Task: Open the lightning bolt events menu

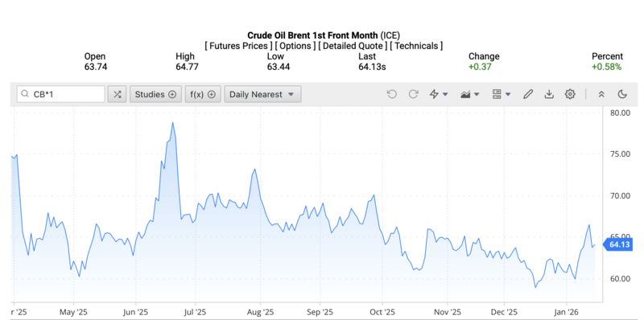Action: (x=434, y=94)
